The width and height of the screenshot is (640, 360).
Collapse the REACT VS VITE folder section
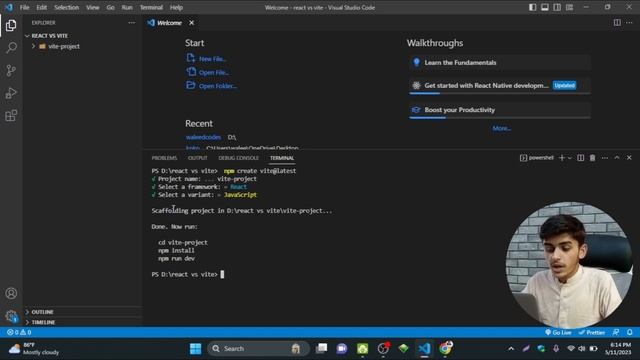coord(82,36)
